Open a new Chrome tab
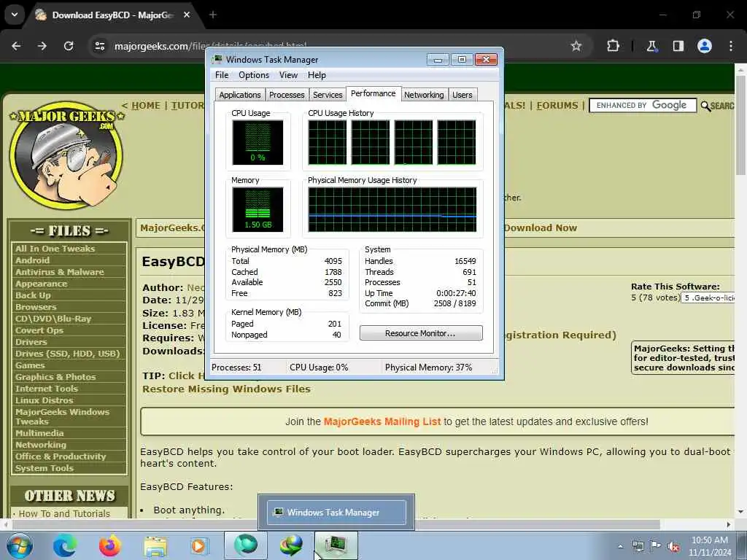Image resolution: width=747 pixels, height=560 pixels. (213, 15)
